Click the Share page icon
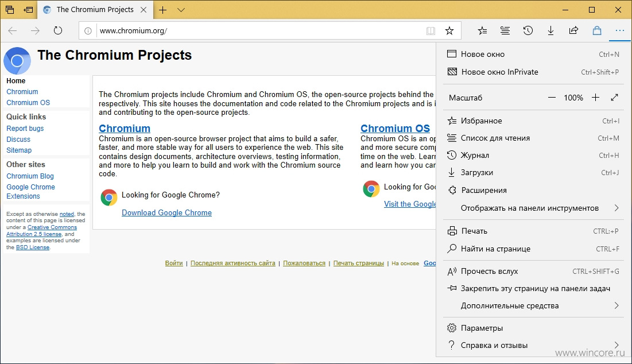The width and height of the screenshot is (632, 364). tap(573, 30)
